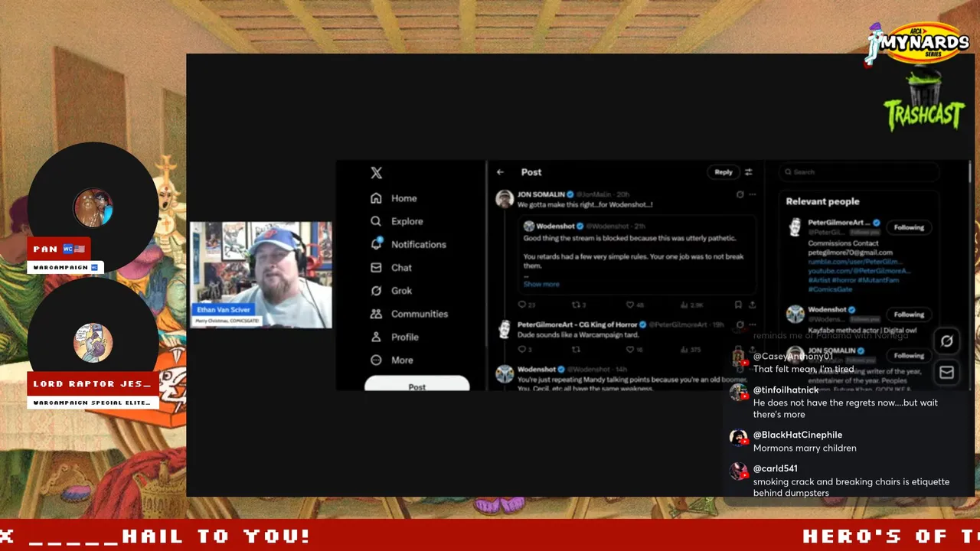Click reply icon on JON SOMALIN post
The width and height of the screenshot is (980, 551).
(521, 305)
